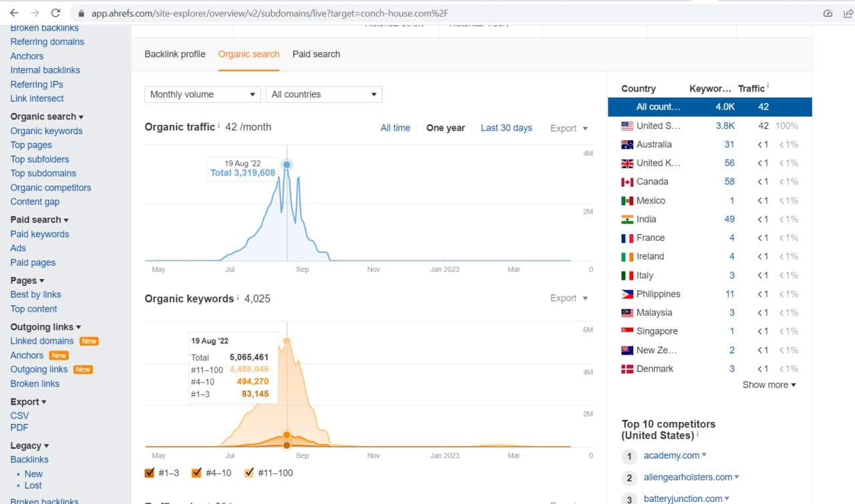Image resolution: width=855 pixels, height=504 pixels.
Task: Click the browser forward arrow
Action: click(35, 13)
